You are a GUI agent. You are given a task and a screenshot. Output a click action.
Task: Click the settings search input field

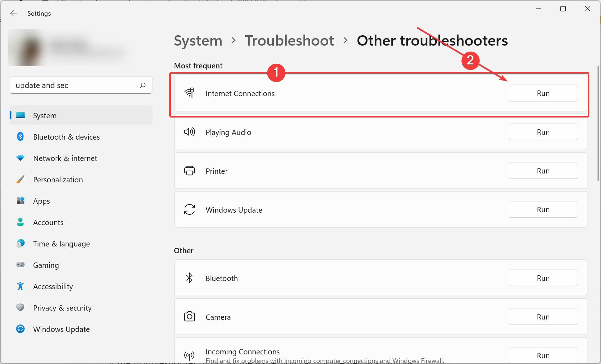point(75,85)
